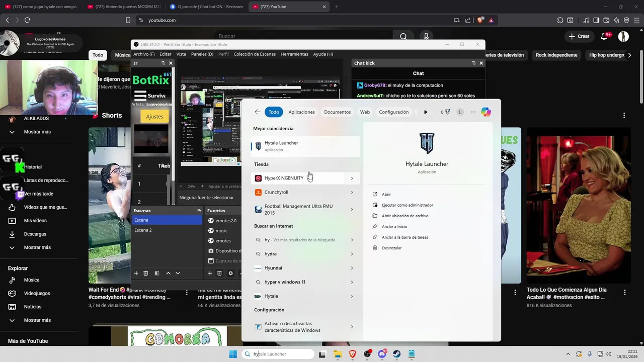Pop out the Escenas dock
This screenshot has height=362, width=644.
[199, 211]
